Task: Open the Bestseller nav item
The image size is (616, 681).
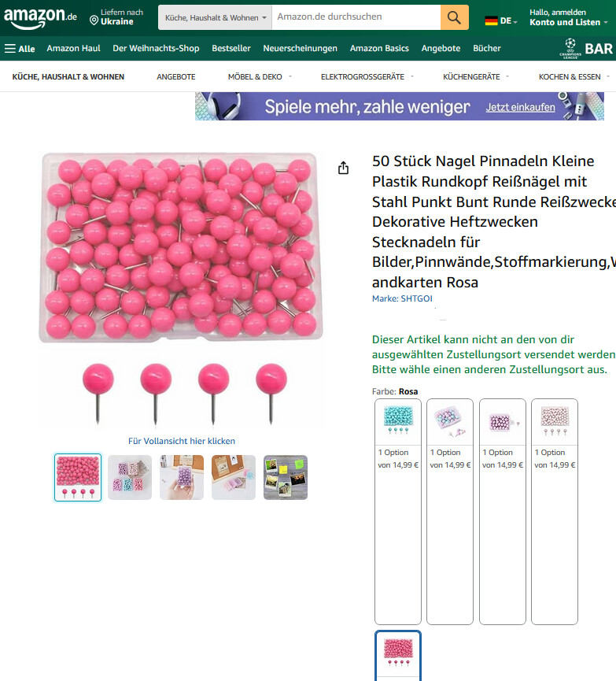Action: 231,48
